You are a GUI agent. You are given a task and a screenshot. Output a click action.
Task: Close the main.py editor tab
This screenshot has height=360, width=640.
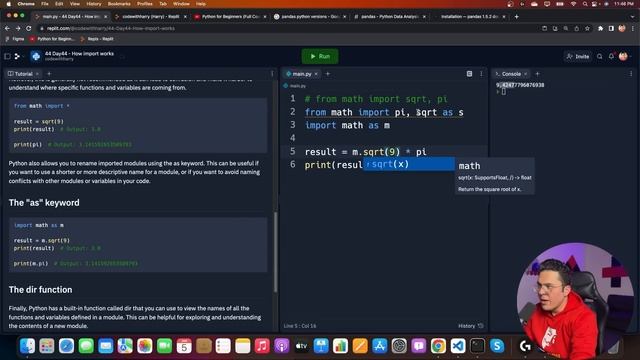(316, 74)
